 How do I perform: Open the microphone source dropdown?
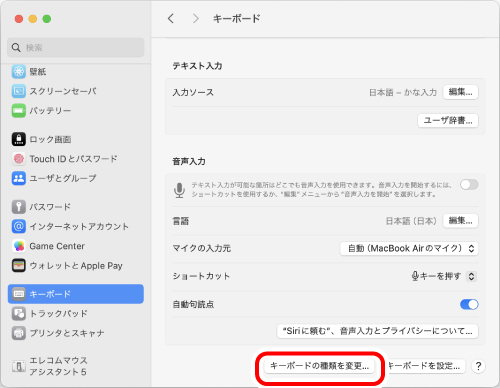click(409, 248)
